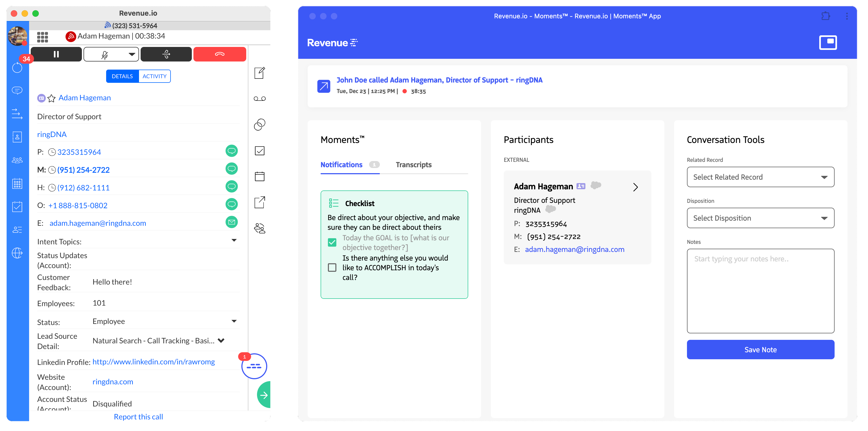This screenshot has width=868, height=431.
Task: End the call with Adam Hageman
Action: (x=220, y=54)
